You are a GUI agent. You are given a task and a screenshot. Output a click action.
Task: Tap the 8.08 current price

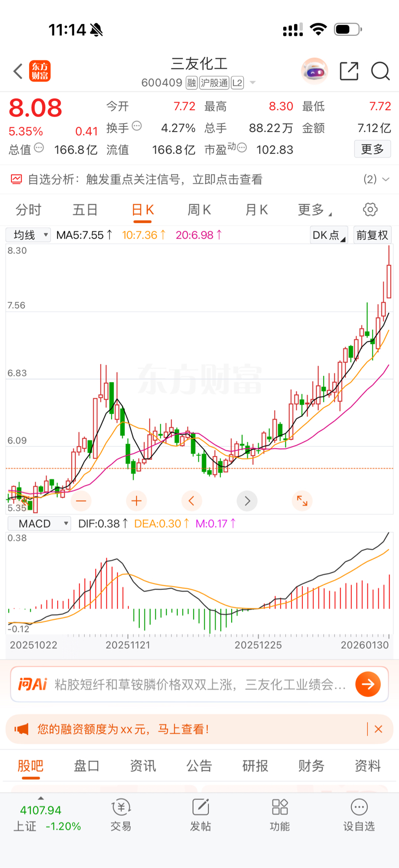coord(35,108)
